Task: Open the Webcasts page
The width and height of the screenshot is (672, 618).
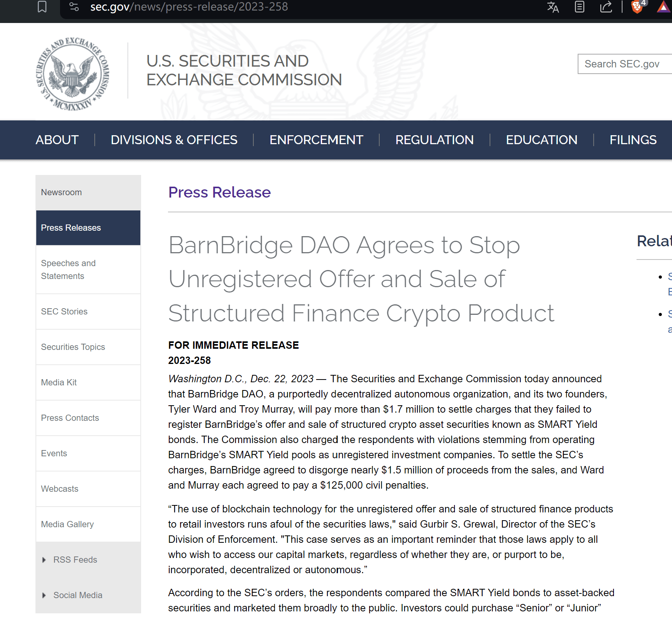Action: pos(59,489)
